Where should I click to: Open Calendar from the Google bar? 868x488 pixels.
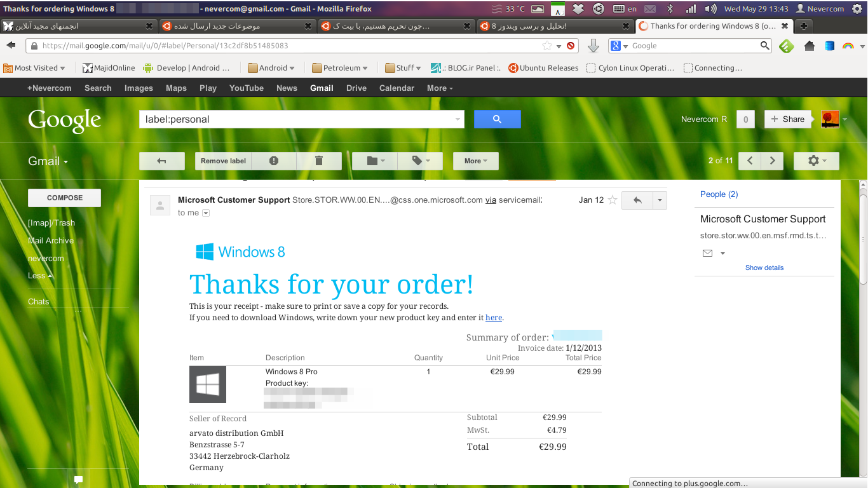[397, 88]
